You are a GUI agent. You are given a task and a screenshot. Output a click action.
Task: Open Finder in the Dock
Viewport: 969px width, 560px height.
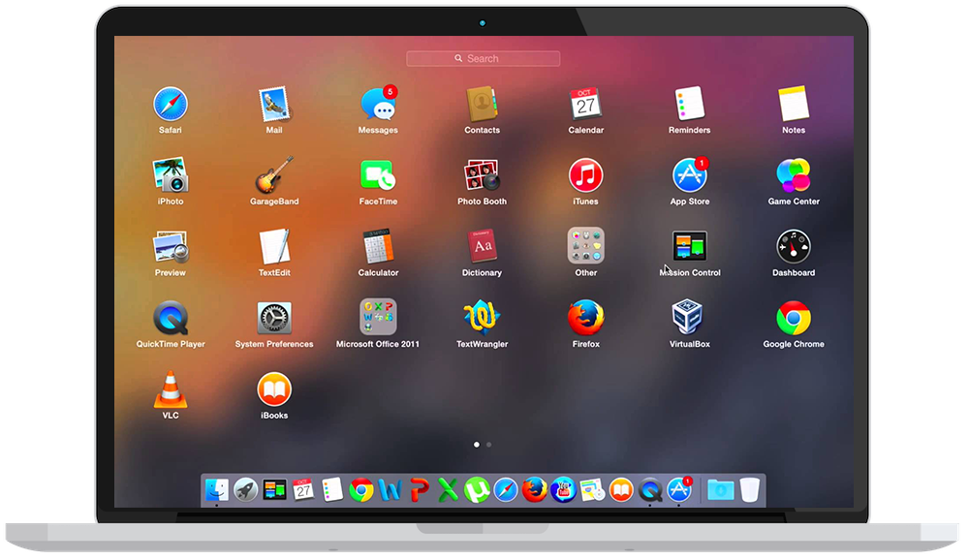[217, 490]
